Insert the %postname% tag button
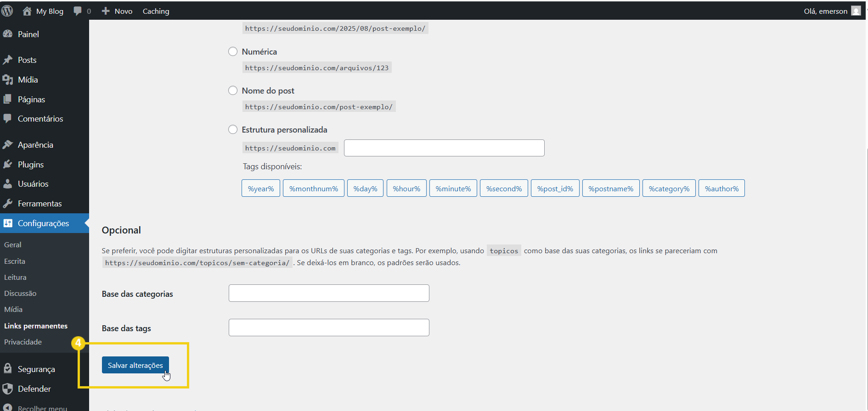 pos(610,189)
